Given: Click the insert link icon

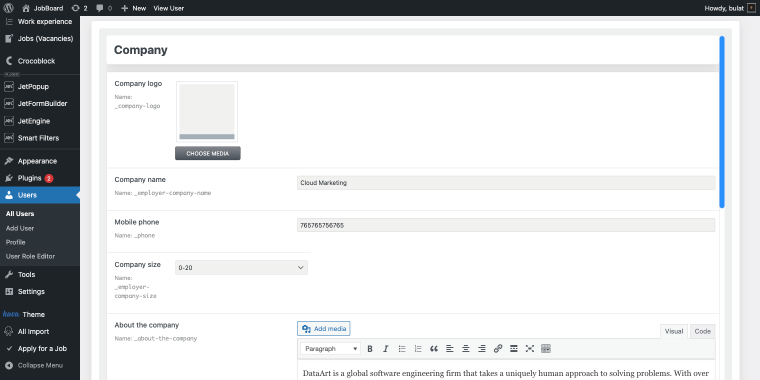Looking at the screenshot, I should (498, 348).
